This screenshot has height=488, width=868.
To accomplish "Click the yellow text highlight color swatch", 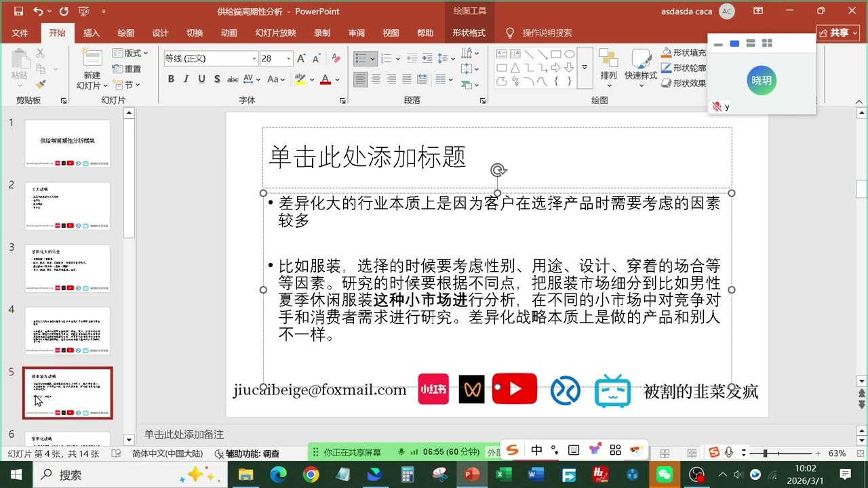I will tap(300, 79).
